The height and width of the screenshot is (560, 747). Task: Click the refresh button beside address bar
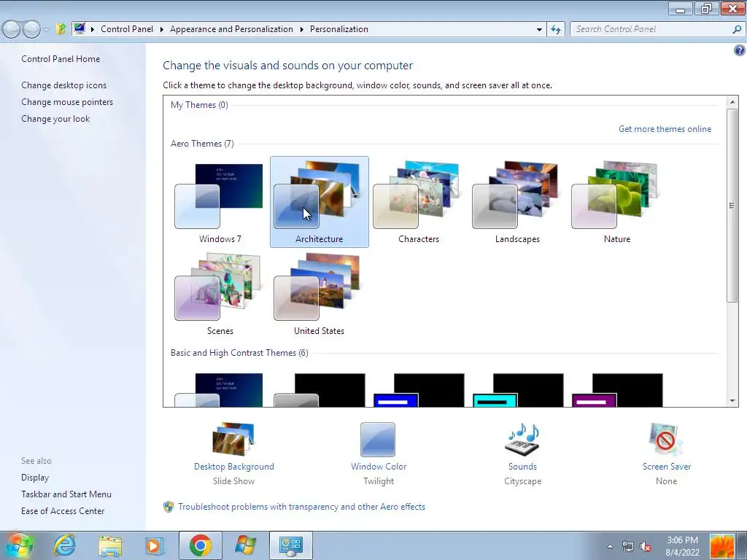(x=555, y=29)
